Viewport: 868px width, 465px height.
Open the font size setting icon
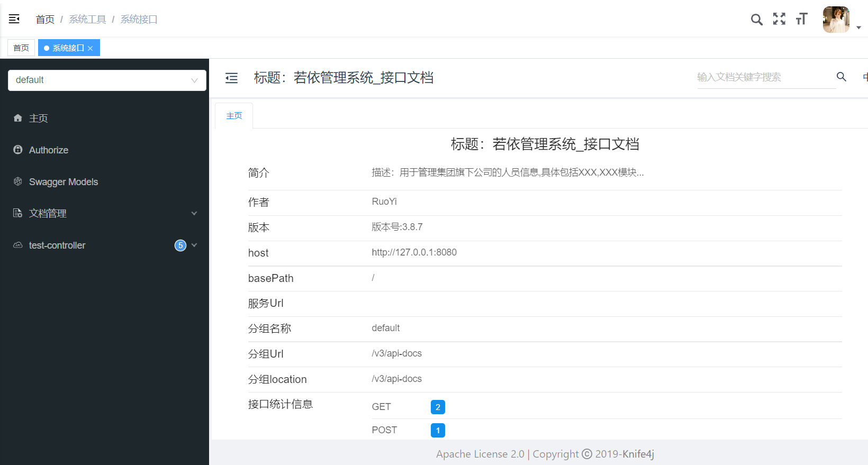point(801,19)
